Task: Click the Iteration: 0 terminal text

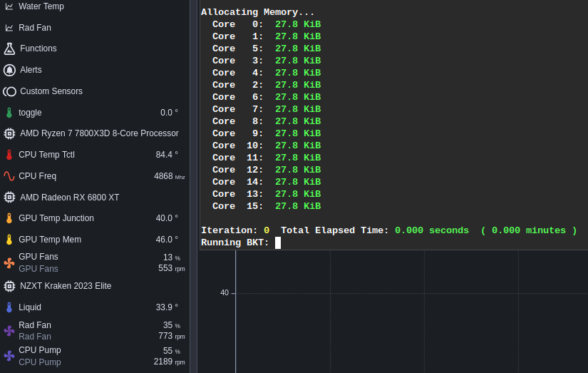Action: point(235,230)
